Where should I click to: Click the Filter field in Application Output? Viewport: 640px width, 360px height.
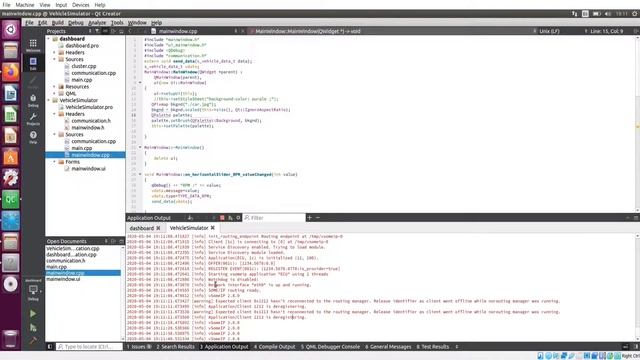[274, 218]
